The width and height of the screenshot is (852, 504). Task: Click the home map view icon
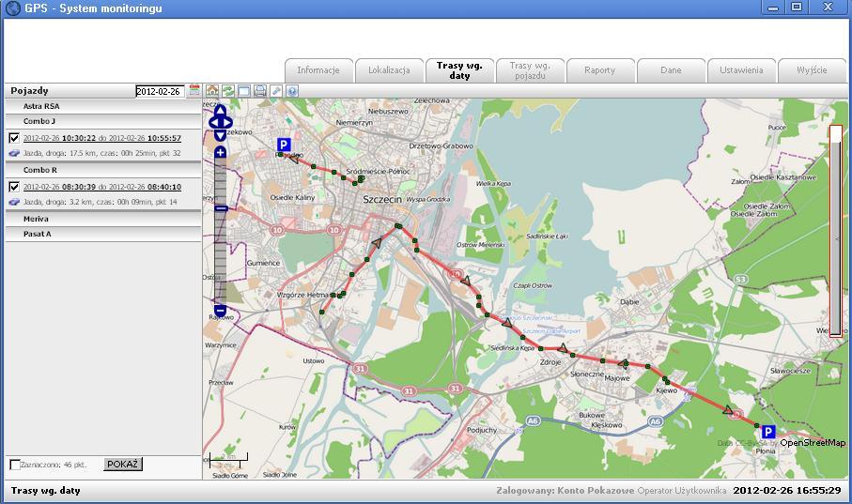click(212, 91)
